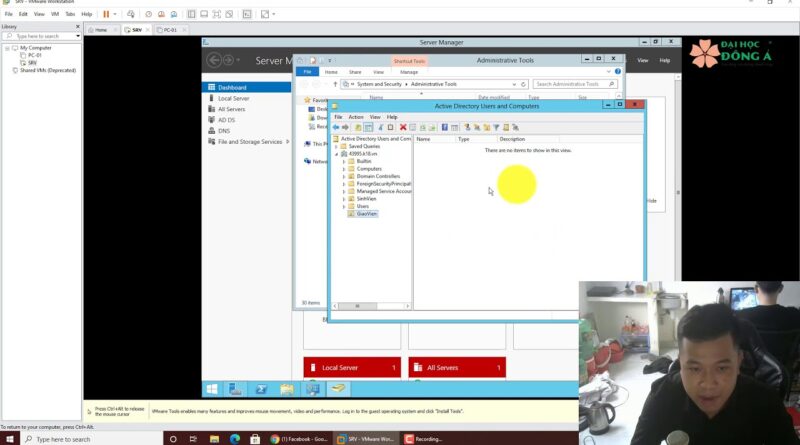
Task: Open Microsoft Edge on host taskbar
Action: coord(235,439)
